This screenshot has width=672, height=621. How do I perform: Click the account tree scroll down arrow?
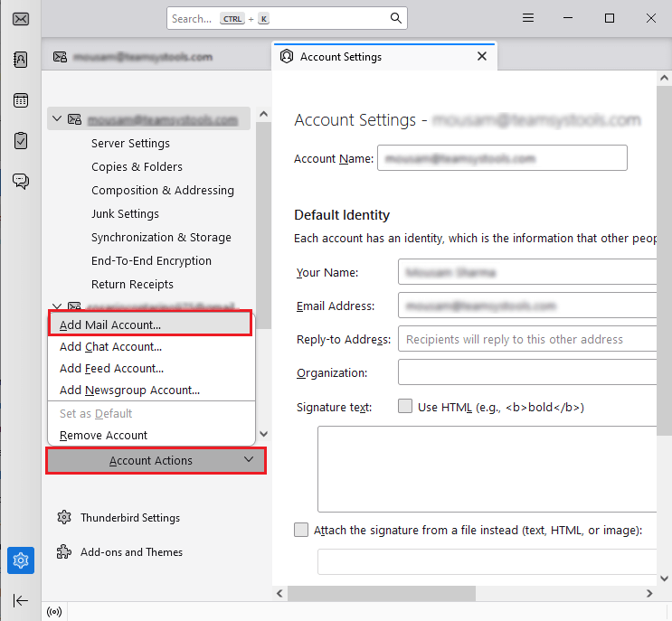pyautogui.click(x=263, y=433)
